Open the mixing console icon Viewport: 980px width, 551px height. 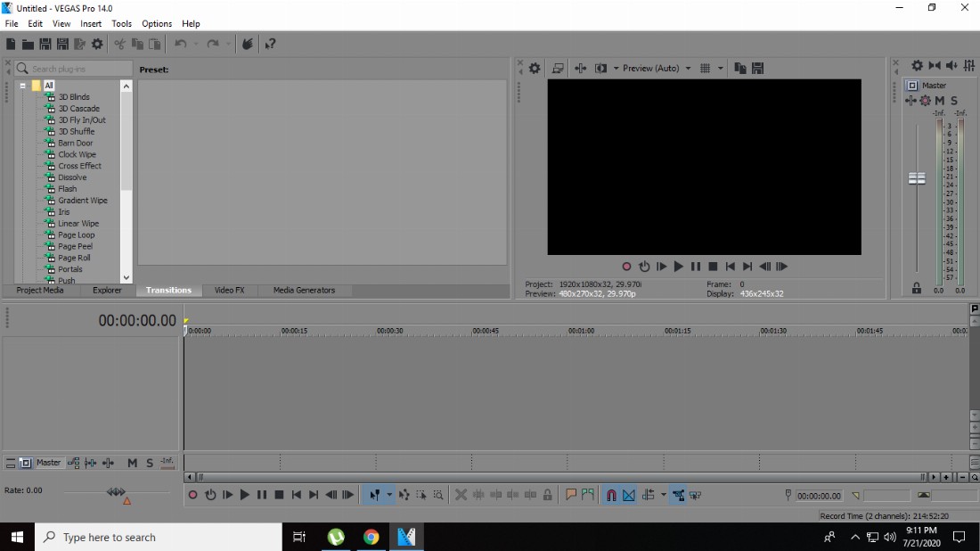[969, 65]
